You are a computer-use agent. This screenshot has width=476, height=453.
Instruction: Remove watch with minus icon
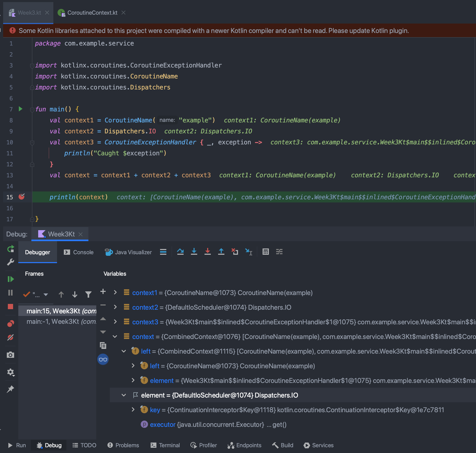103,305
